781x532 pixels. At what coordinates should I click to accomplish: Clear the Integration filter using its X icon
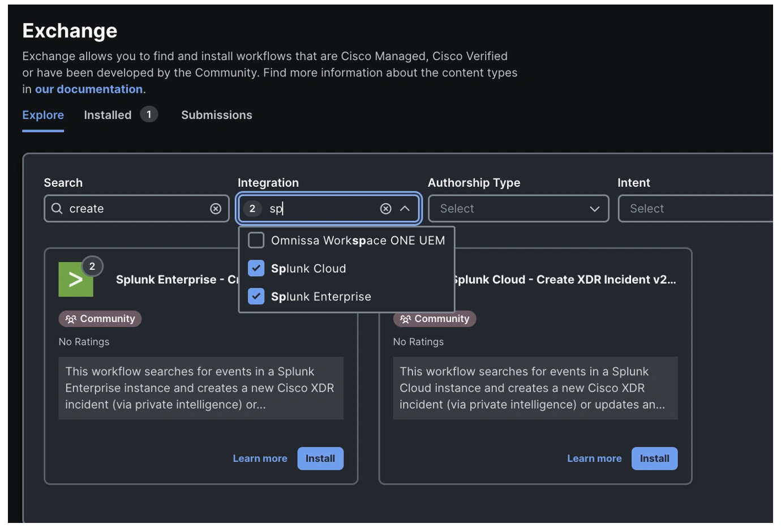(386, 208)
